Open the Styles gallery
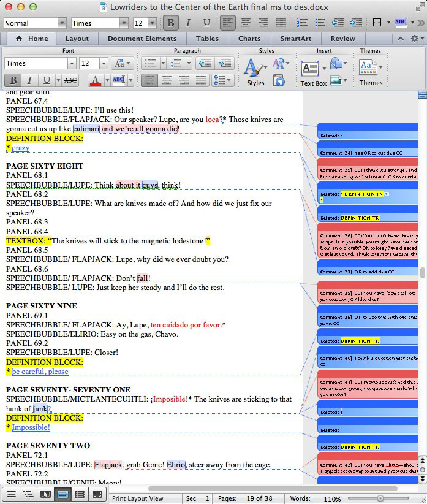This screenshot has width=427, height=504. click(x=255, y=72)
